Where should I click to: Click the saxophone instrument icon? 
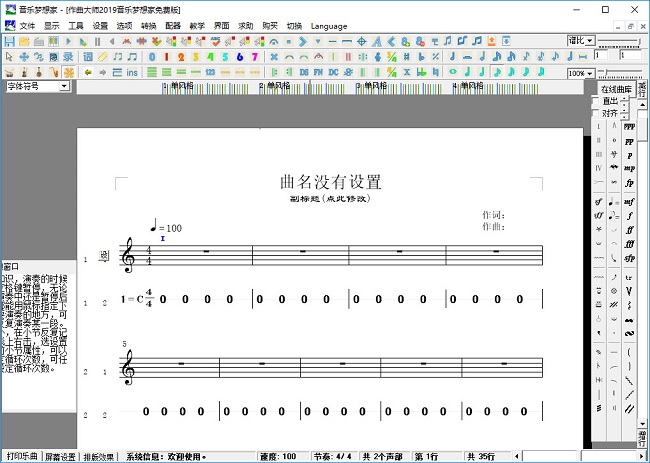click(54, 73)
